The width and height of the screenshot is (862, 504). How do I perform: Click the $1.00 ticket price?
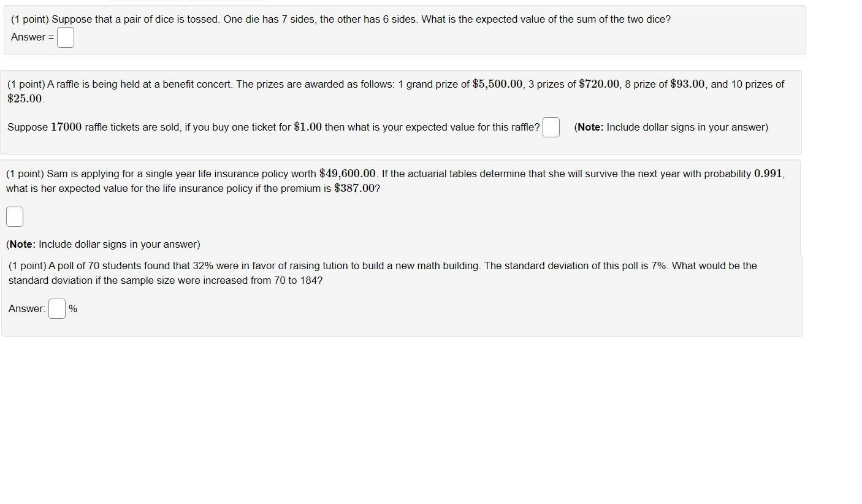click(308, 128)
